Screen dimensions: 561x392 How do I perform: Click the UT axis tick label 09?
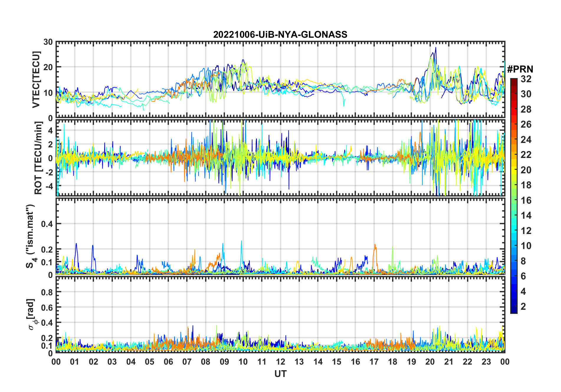coord(224,362)
